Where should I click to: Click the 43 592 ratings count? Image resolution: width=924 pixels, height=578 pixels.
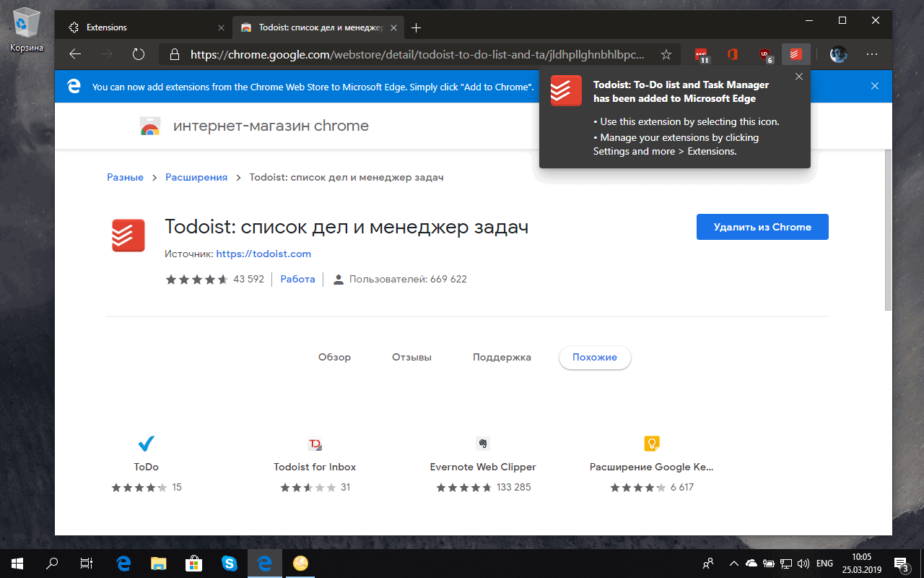(248, 279)
